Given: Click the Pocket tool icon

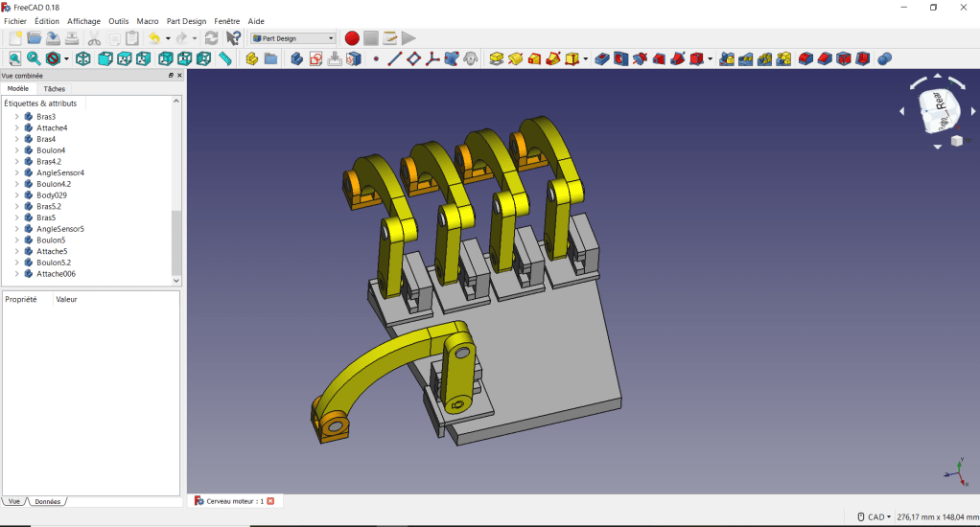Looking at the screenshot, I should coord(602,59).
